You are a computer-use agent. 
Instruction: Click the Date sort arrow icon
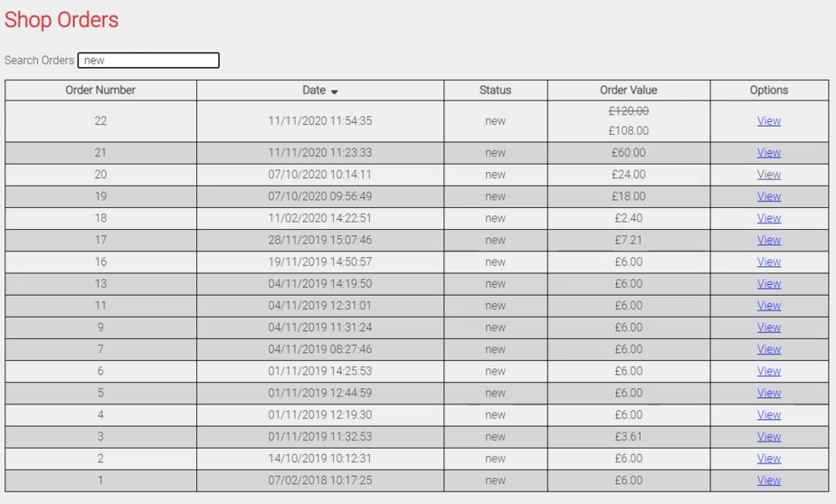(x=334, y=91)
